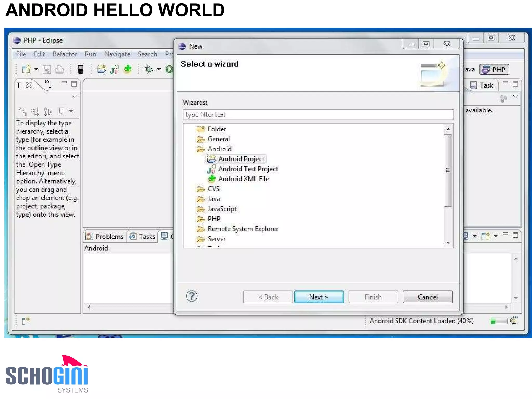Click the New Android Project toolbar icon

coord(101,69)
